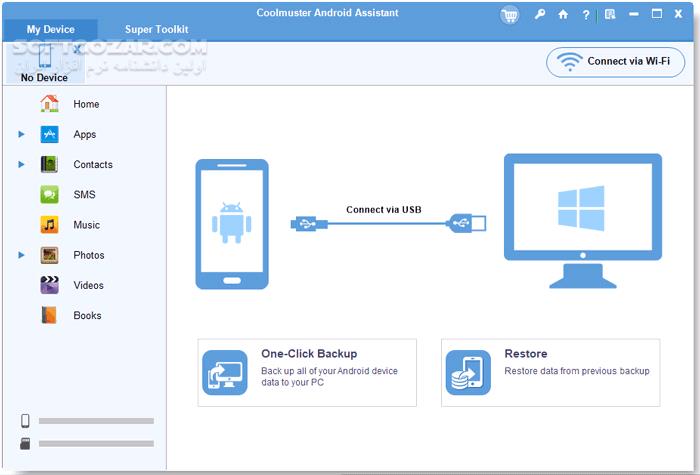Select Videos label in sidebar
The height and width of the screenshot is (475, 700).
tap(88, 285)
